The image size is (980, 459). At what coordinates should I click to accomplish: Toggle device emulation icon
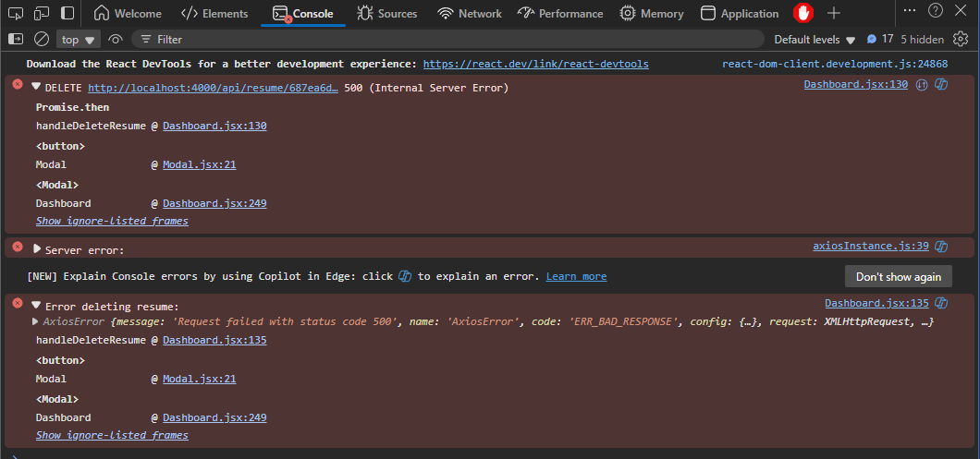[42, 13]
